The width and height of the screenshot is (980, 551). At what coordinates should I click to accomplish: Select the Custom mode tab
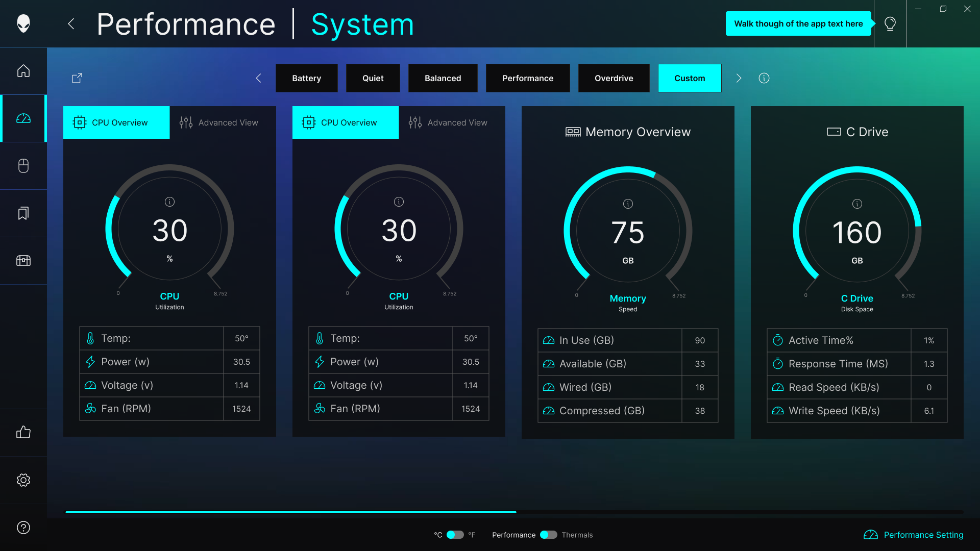click(x=690, y=78)
